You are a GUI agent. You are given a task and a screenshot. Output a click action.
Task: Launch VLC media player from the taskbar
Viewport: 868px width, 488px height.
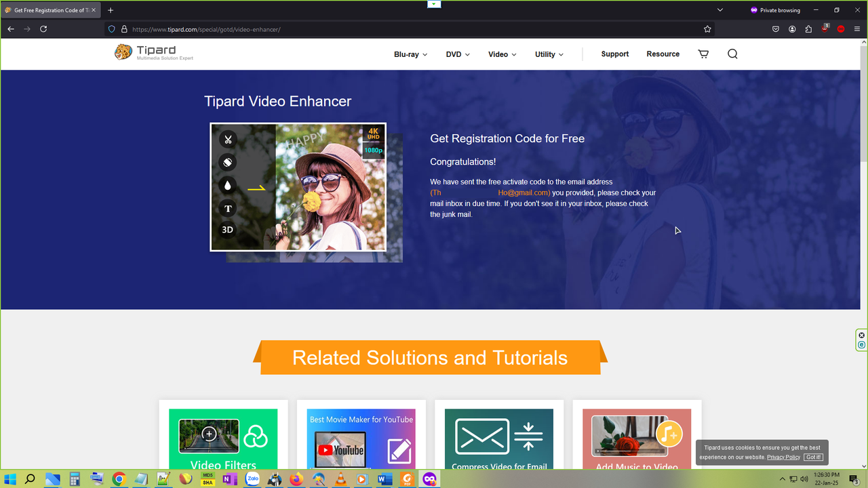[341, 479]
